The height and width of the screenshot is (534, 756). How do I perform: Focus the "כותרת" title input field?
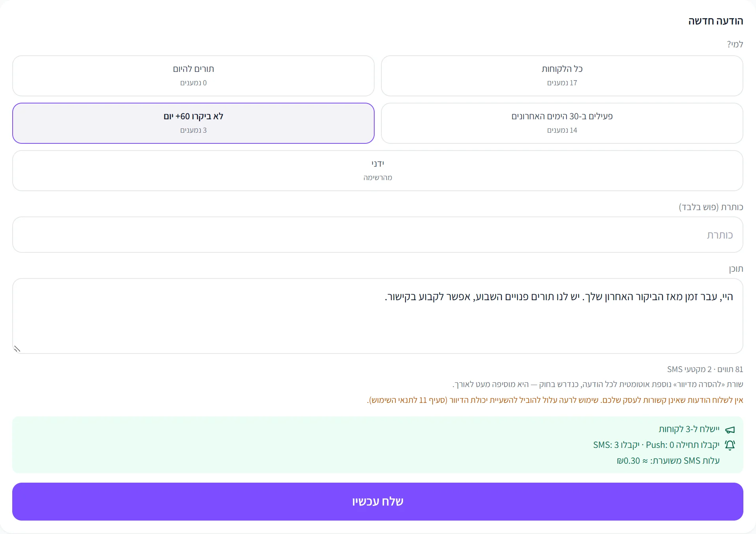tap(378, 235)
